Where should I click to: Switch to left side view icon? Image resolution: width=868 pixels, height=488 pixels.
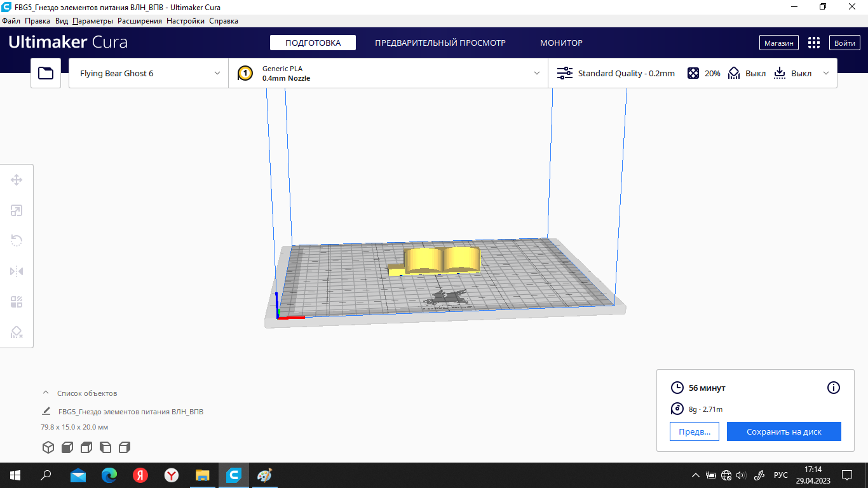click(105, 447)
